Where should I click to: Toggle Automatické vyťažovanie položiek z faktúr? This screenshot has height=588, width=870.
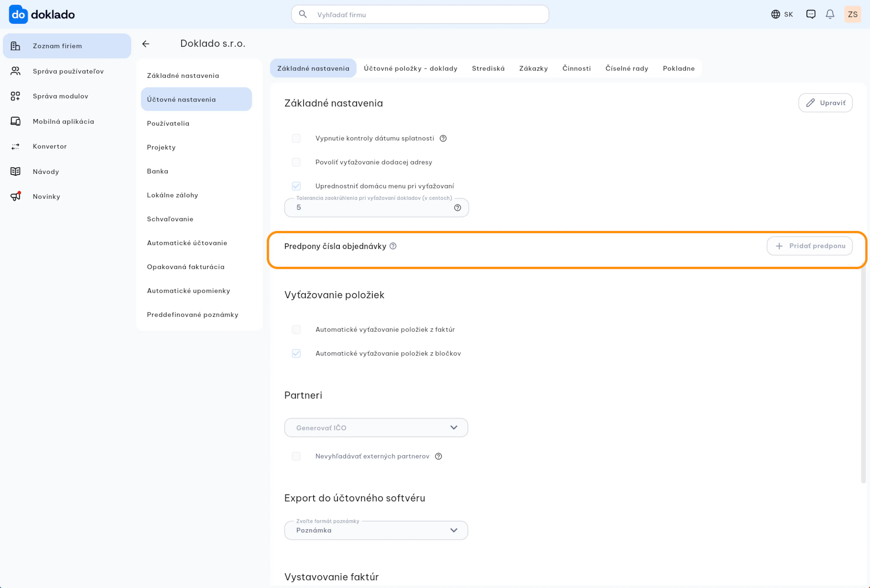pos(296,329)
